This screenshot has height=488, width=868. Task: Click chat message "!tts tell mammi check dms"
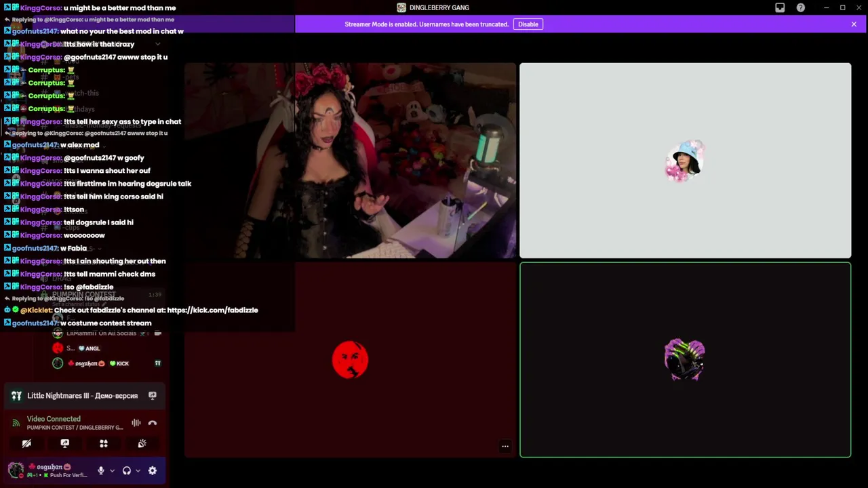(x=109, y=274)
